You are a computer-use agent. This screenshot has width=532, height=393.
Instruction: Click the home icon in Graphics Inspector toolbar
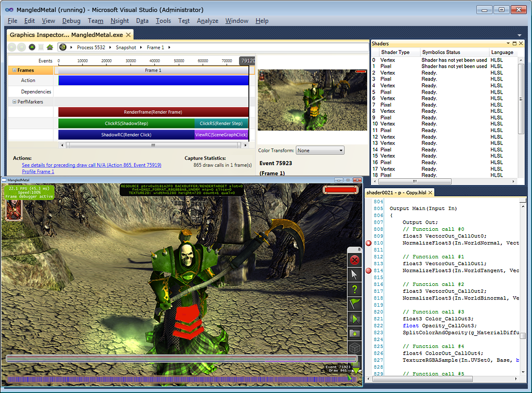point(50,47)
